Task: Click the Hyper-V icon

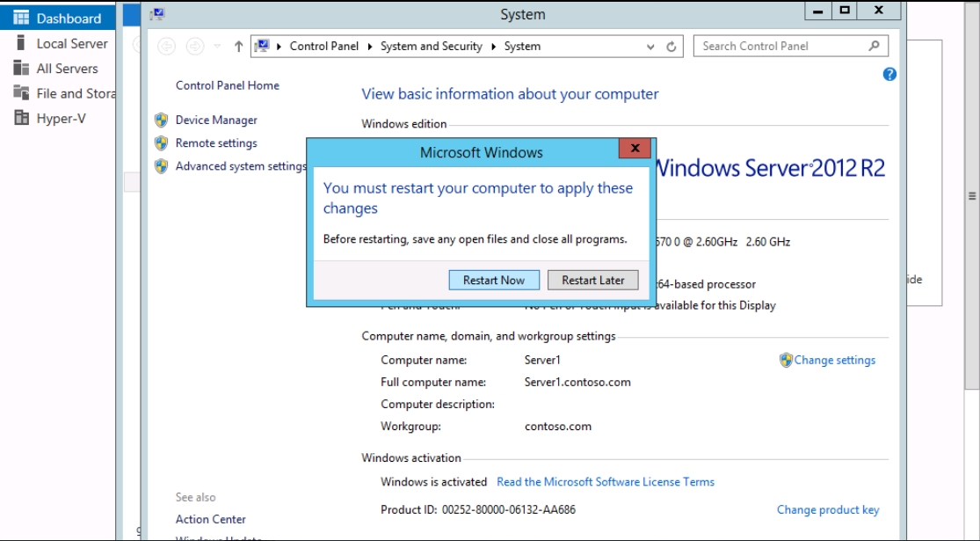Action: [21, 118]
